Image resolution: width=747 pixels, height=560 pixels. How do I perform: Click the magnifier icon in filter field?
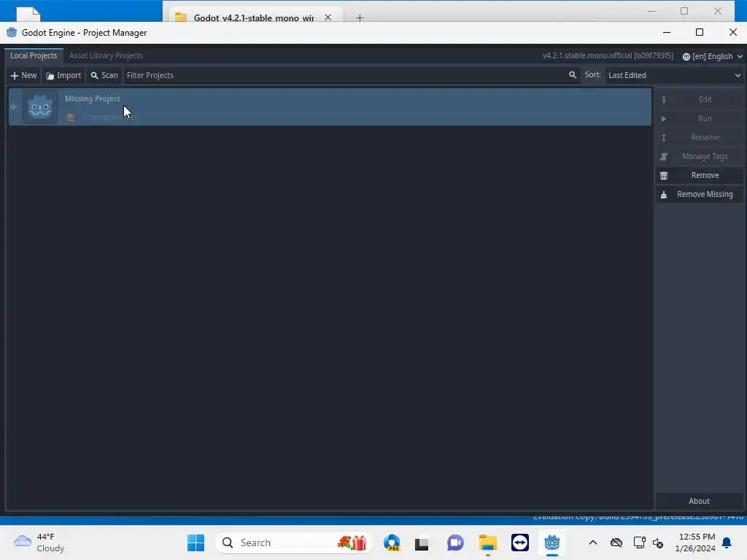coord(572,75)
